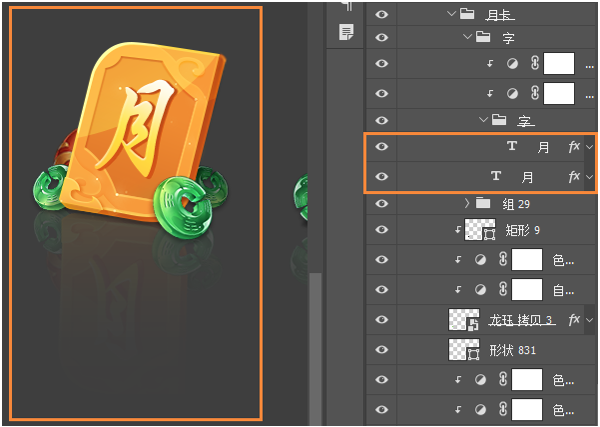Select the 自... adjustment layer name

tap(563, 291)
